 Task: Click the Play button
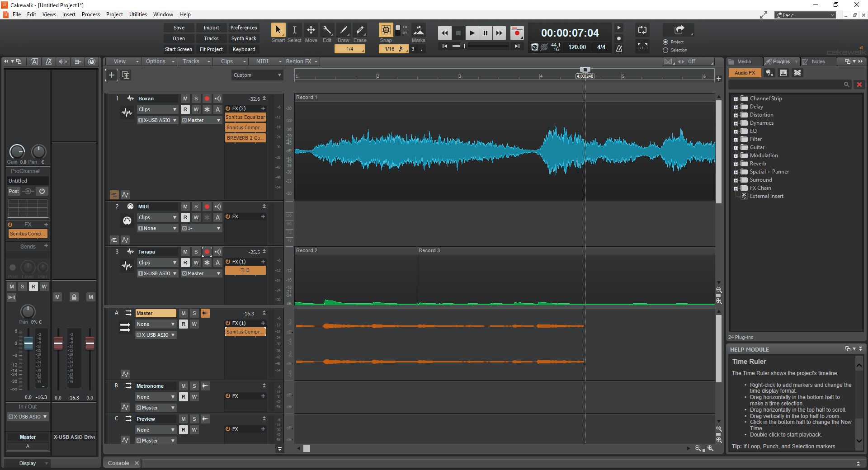click(472, 33)
